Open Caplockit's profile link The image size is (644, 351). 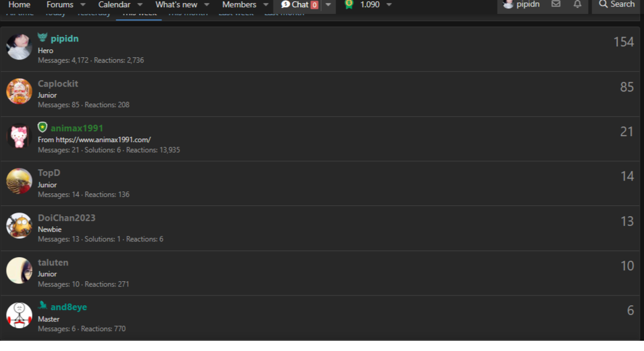[58, 83]
